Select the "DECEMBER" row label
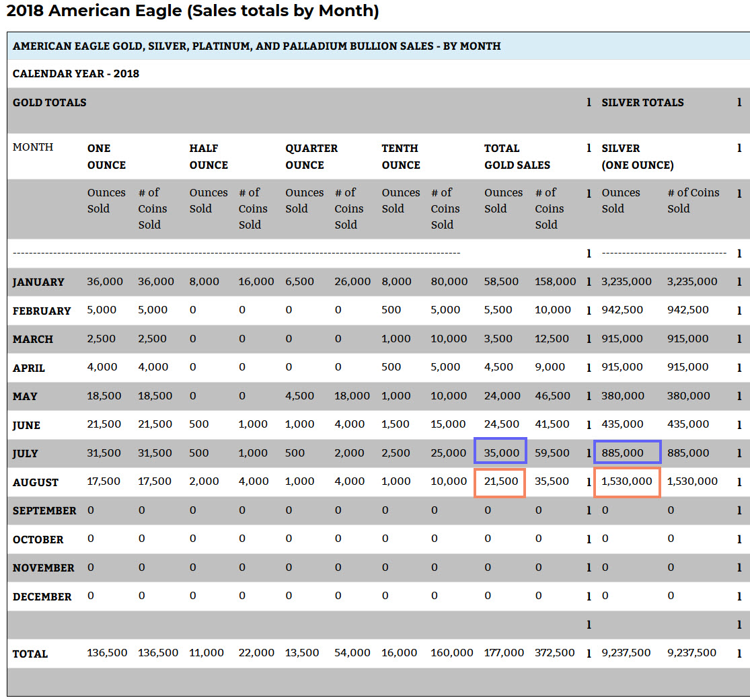This screenshot has width=750, height=700. (42, 596)
